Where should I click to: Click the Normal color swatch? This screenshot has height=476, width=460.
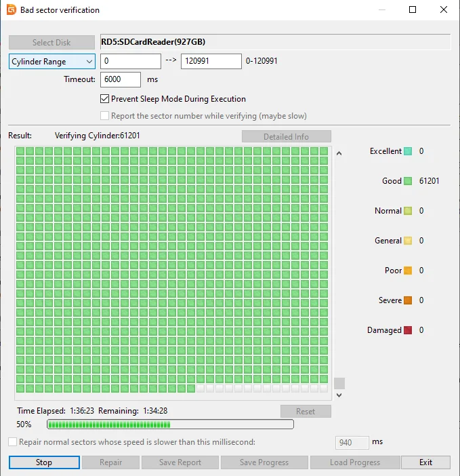pyautogui.click(x=408, y=211)
